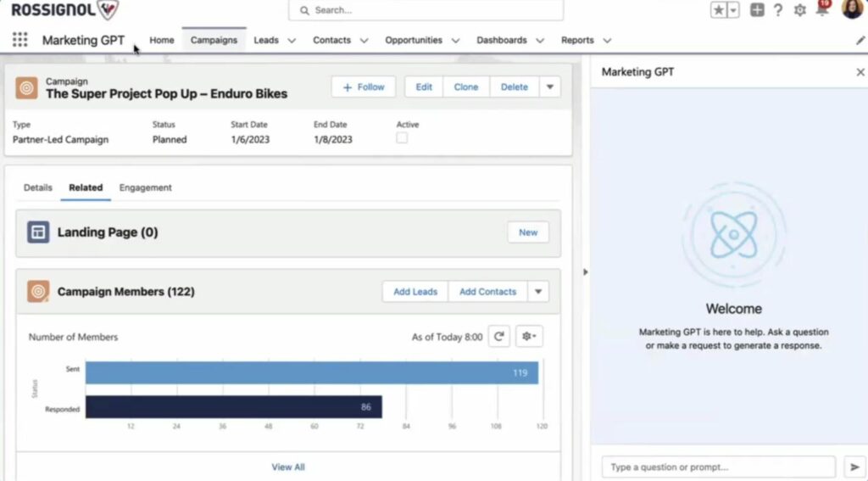This screenshot has height=481, width=868.
Task: Click the Campaign record icon
Action: click(x=26, y=87)
